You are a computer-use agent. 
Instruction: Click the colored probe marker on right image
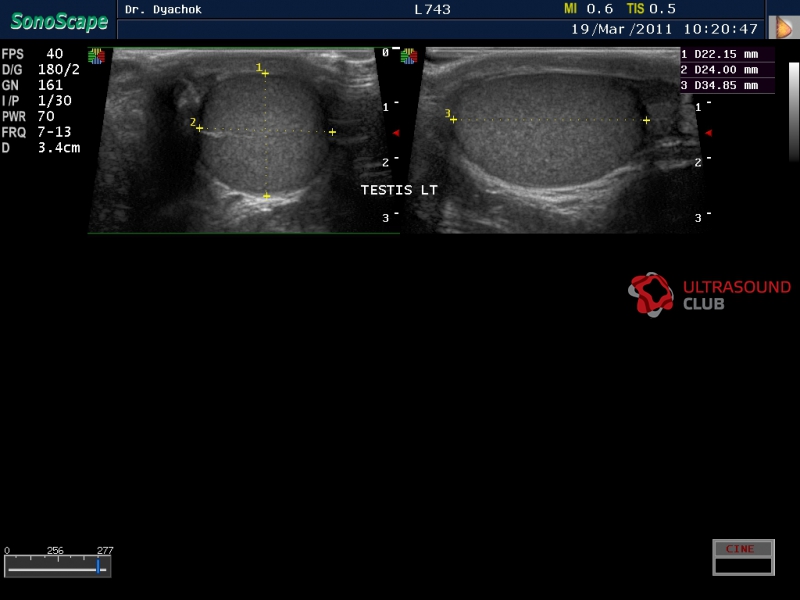click(409, 56)
